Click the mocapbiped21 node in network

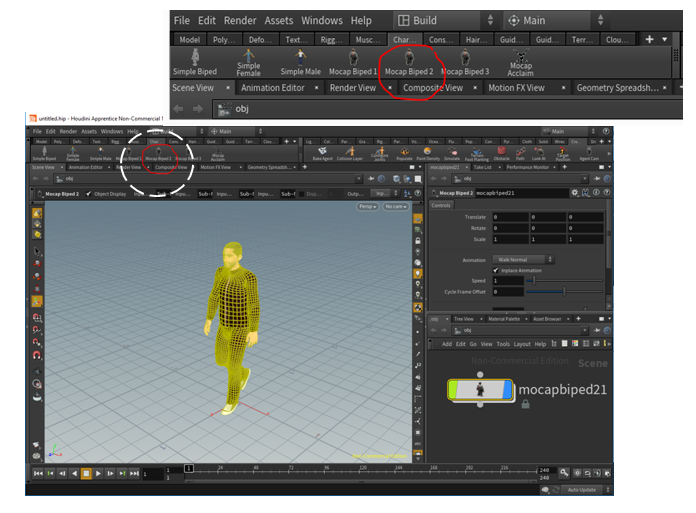point(481,388)
